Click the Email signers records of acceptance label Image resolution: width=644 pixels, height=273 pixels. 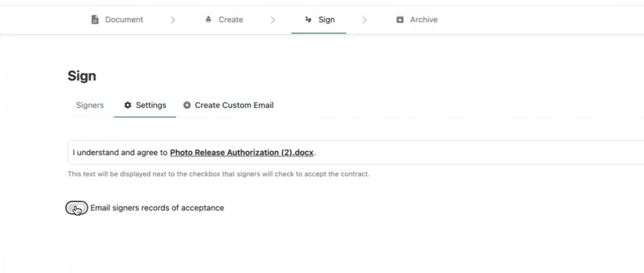tap(157, 208)
